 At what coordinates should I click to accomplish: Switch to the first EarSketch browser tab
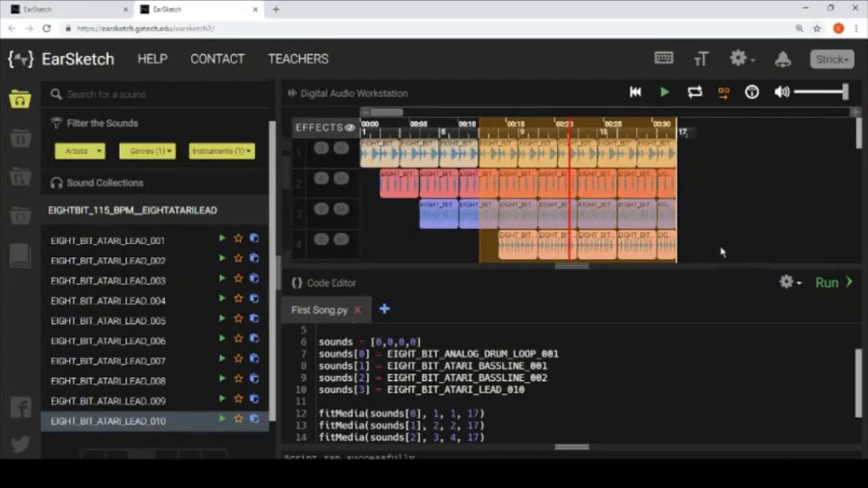[68, 9]
